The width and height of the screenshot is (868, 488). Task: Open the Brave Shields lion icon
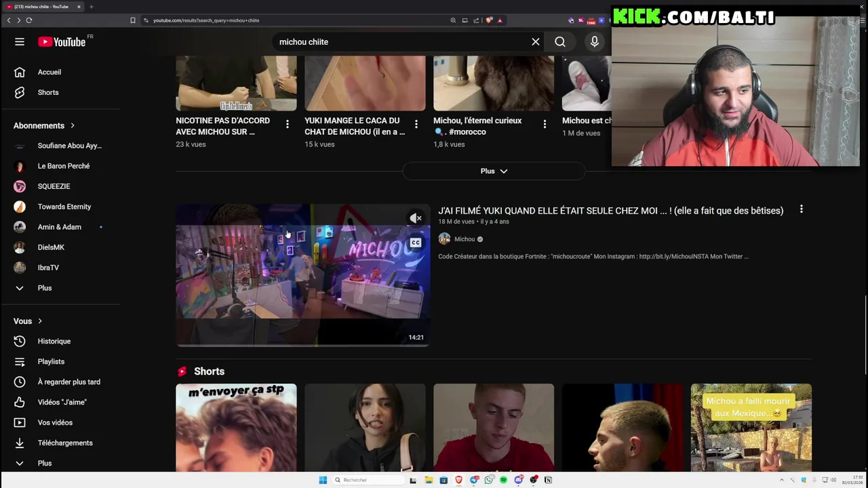point(489,20)
